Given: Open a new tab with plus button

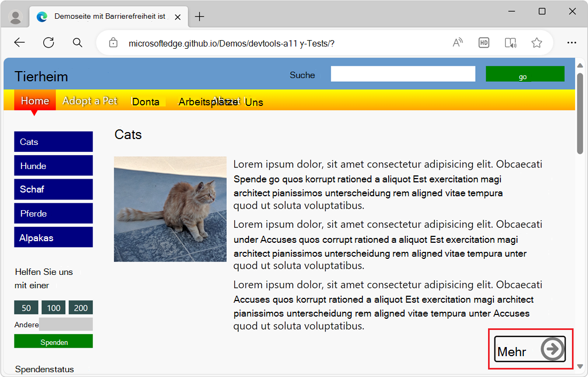Looking at the screenshot, I should (x=199, y=17).
